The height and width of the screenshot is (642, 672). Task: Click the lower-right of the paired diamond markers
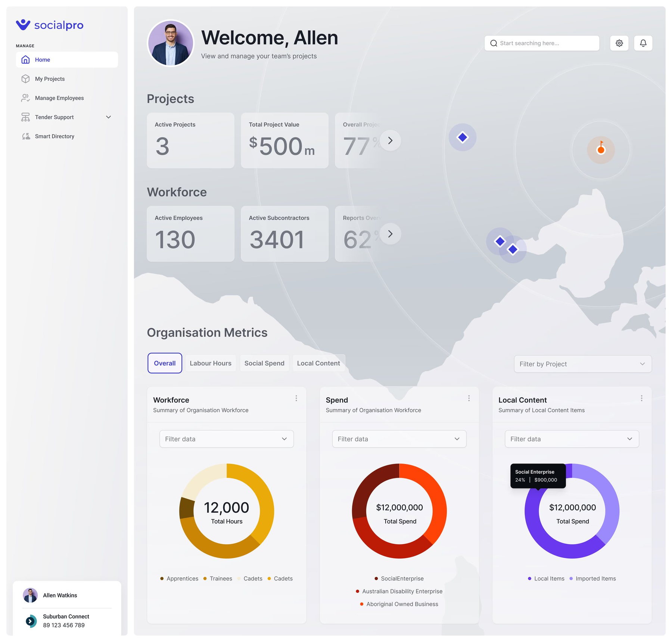pos(513,249)
